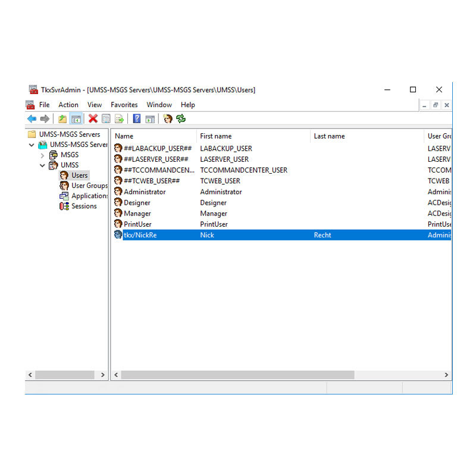The image size is (476, 476).
Task: Select the tkx/NickRe user name
Action: [140, 234]
